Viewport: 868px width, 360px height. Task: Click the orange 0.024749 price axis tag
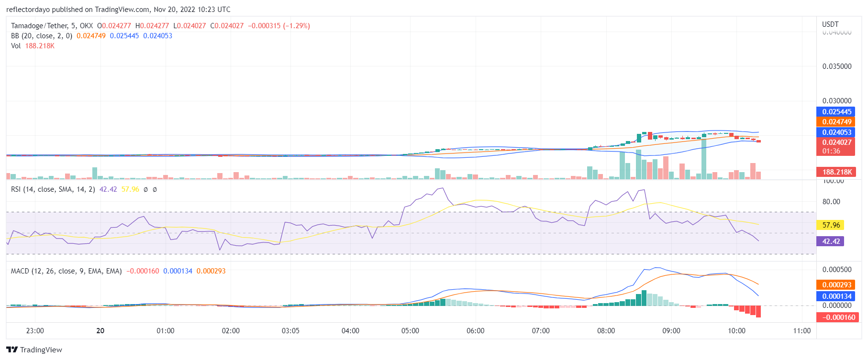(835, 122)
